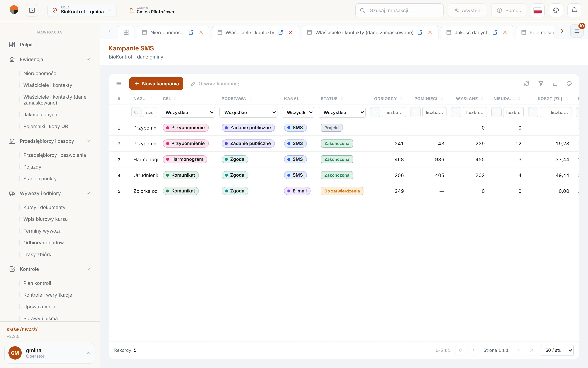This screenshot has width=588, height=368.
Task: Focus the Szukaj transakcji search field
Action: (399, 10)
